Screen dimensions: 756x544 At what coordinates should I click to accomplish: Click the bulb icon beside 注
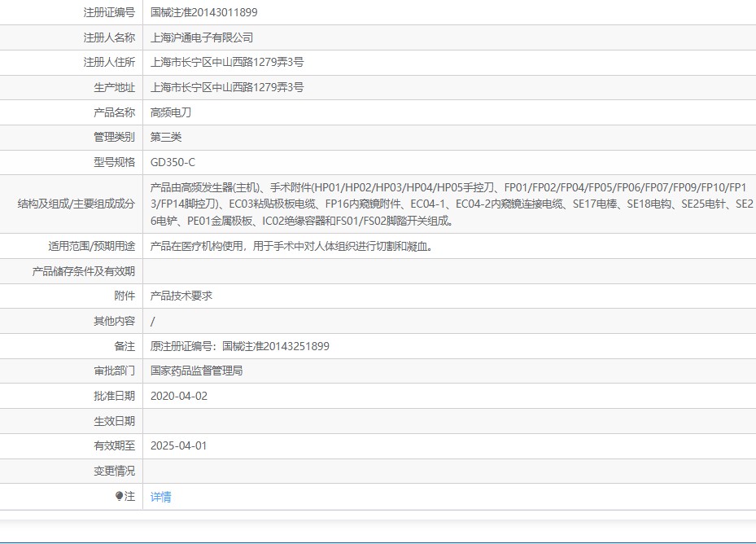click(119, 496)
